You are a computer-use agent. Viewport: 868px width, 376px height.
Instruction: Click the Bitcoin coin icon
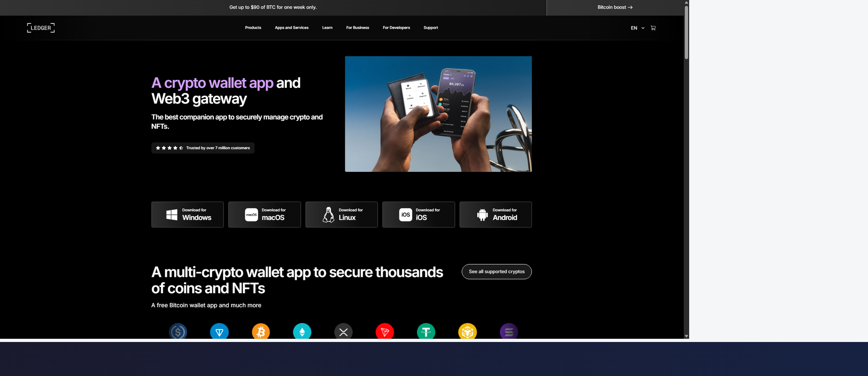pos(261,331)
